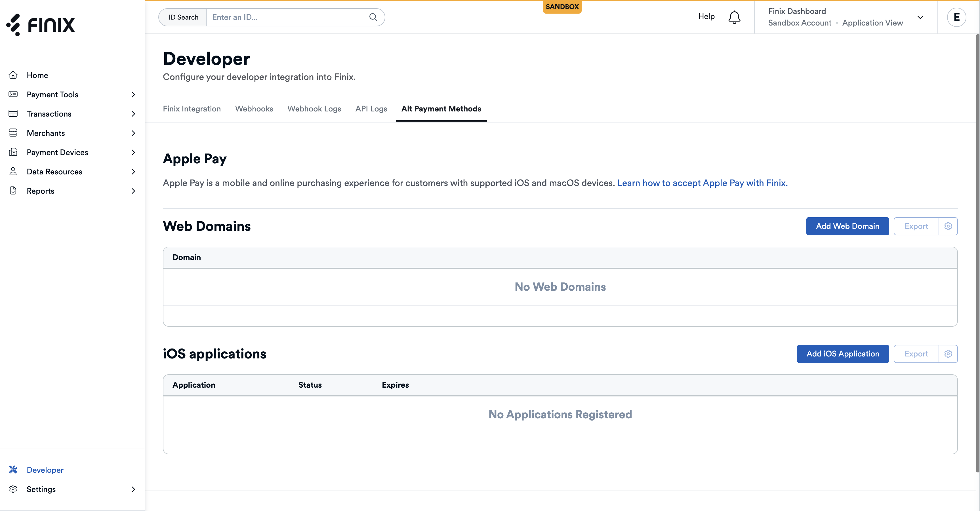Viewport: 980px width, 511px height.
Task: Click the No Web Domains message
Action: 560,287
